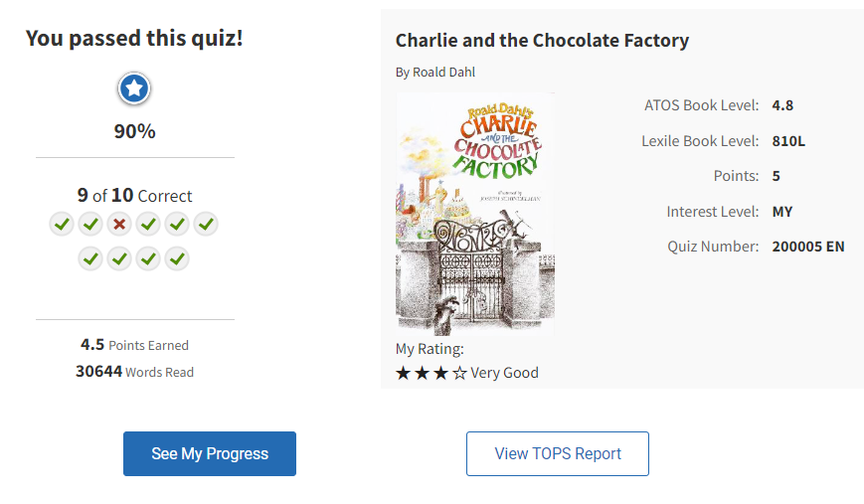The height and width of the screenshot is (504, 864).
Task: Set rating to one star
Action: pos(403,374)
